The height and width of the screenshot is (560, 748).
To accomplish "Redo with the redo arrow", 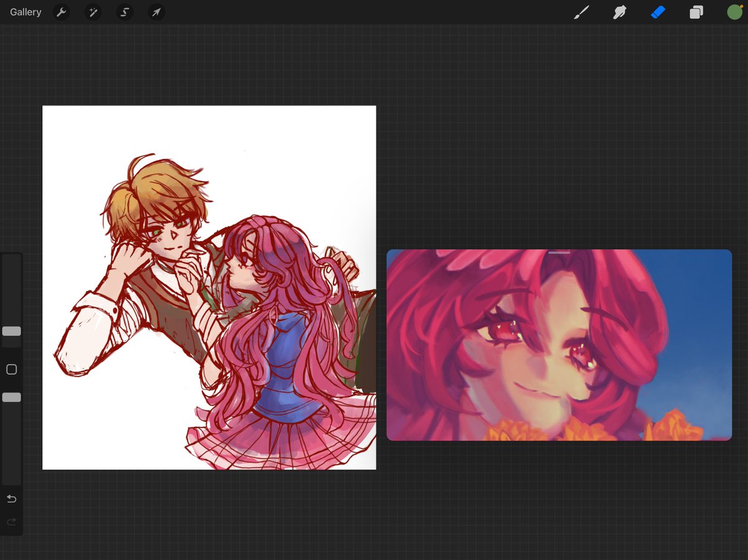I will (x=11, y=522).
